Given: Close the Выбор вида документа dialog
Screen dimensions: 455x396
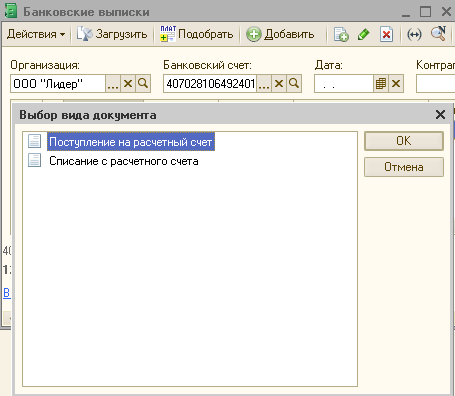Looking at the screenshot, I should tap(440, 115).
